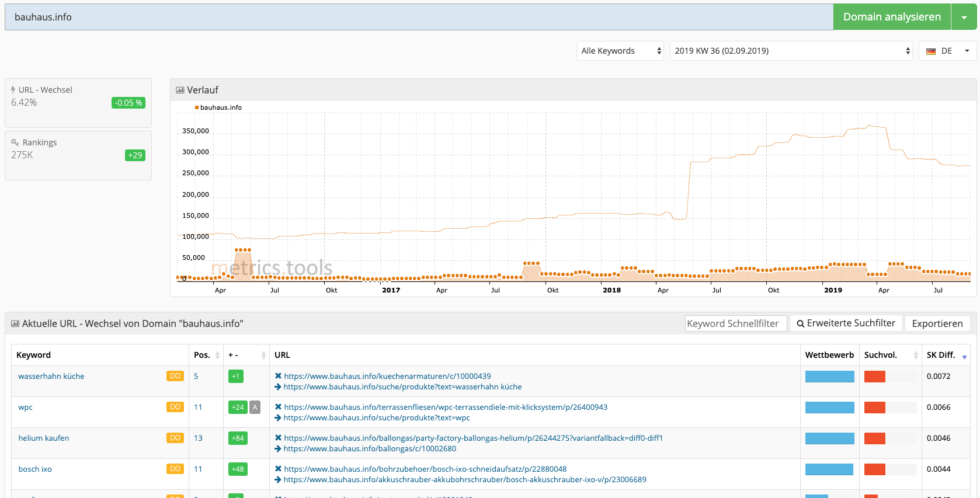This screenshot has width=980, height=498.
Task: Edit the bauhaus.info domain field
Action: pyautogui.click(x=419, y=17)
